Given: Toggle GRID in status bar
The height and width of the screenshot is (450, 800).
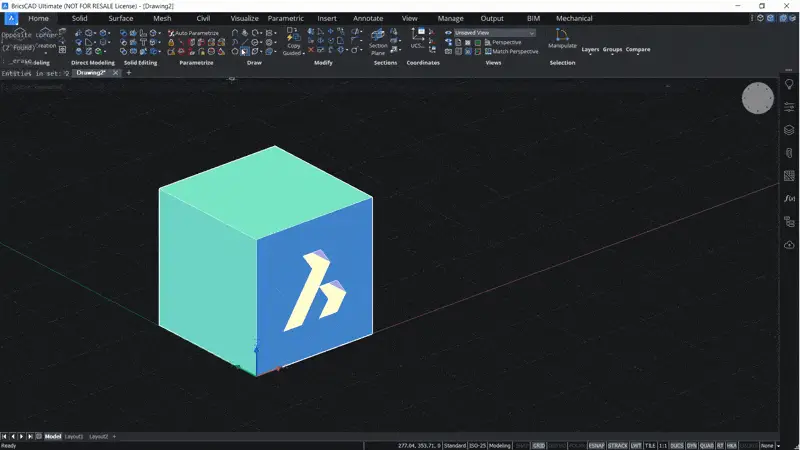Looking at the screenshot, I should 539,445.
